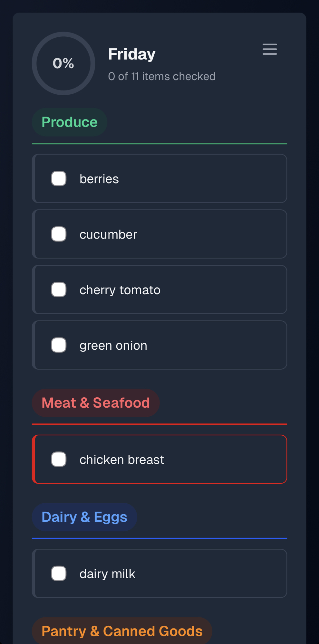This screenshot has height=644, width=319.
Task: Select the chicken breast item card
Action: coord(209,459)
